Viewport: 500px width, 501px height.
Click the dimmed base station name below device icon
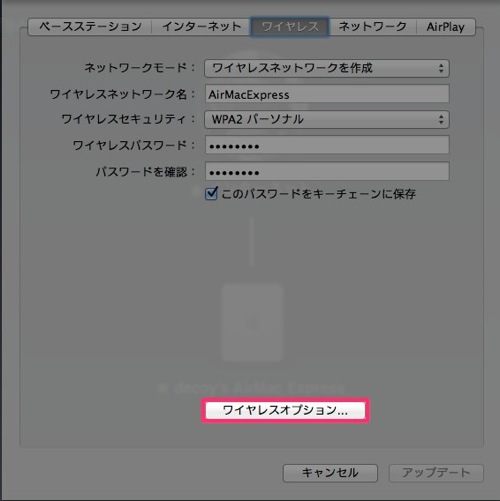(252, 388)
